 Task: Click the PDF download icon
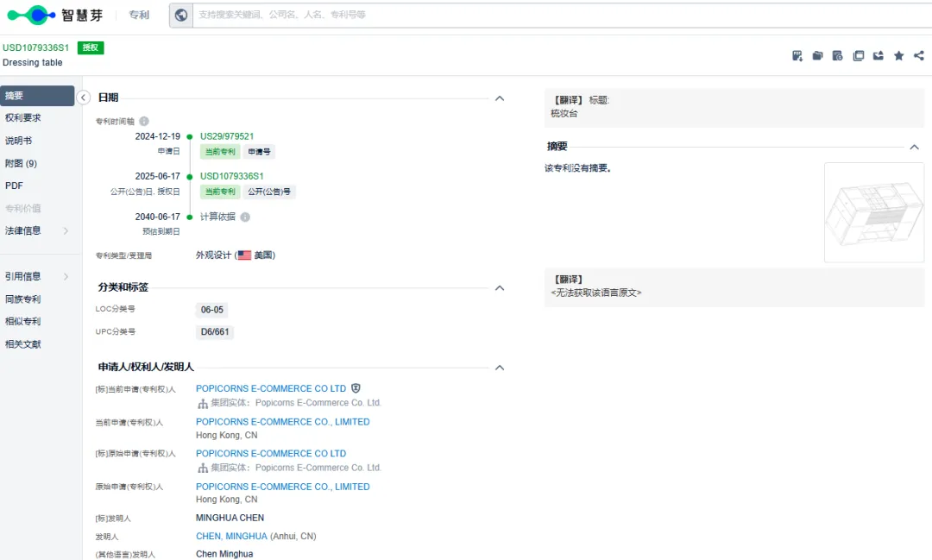[797, 56]
